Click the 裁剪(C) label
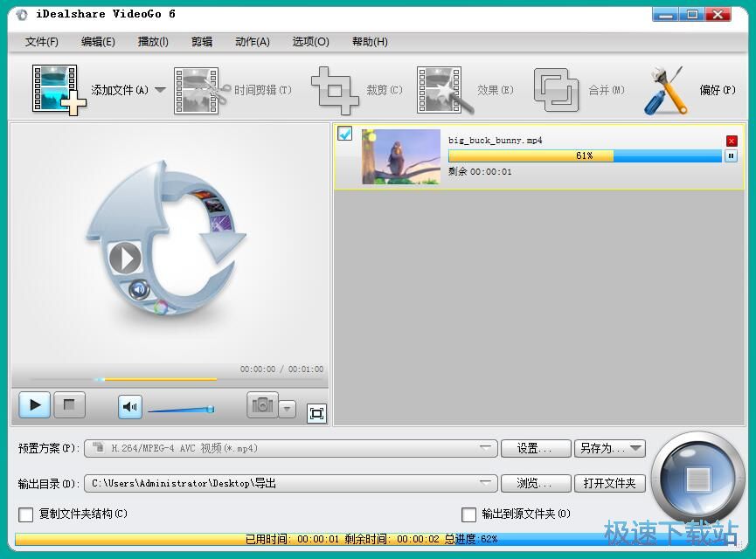The image size is (756, 559). click(x=385, y=90)
